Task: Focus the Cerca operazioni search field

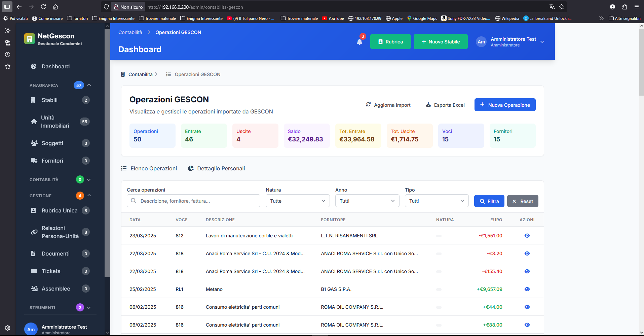Action: tap(193, 201)
